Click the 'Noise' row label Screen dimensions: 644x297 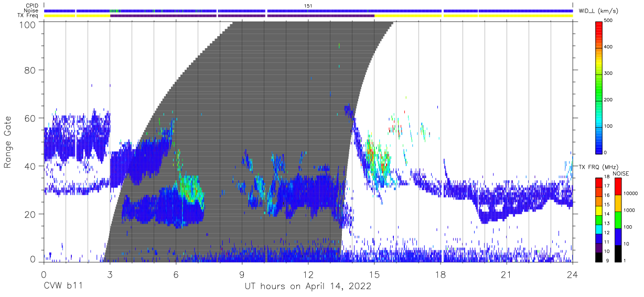pos(31,10)
